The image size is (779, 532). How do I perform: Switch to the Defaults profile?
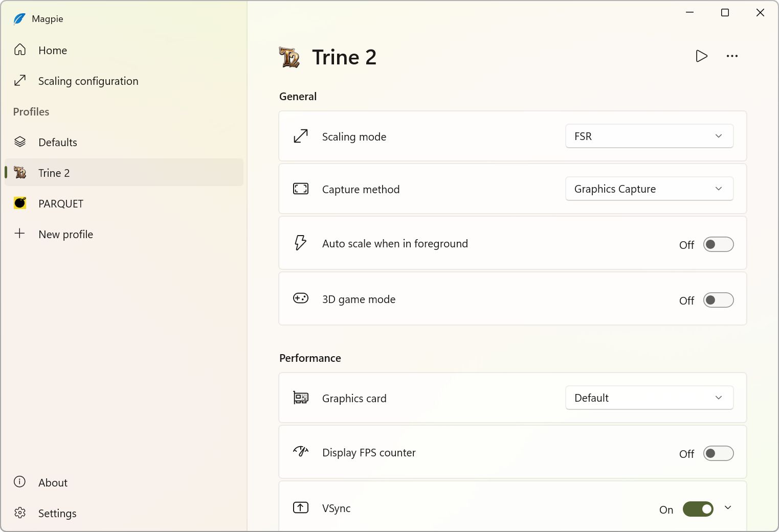57,142
